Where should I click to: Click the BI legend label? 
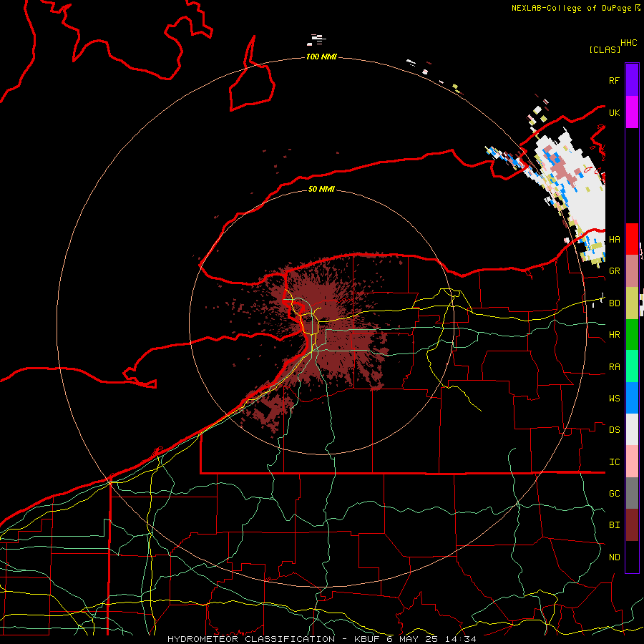[614, 525]
